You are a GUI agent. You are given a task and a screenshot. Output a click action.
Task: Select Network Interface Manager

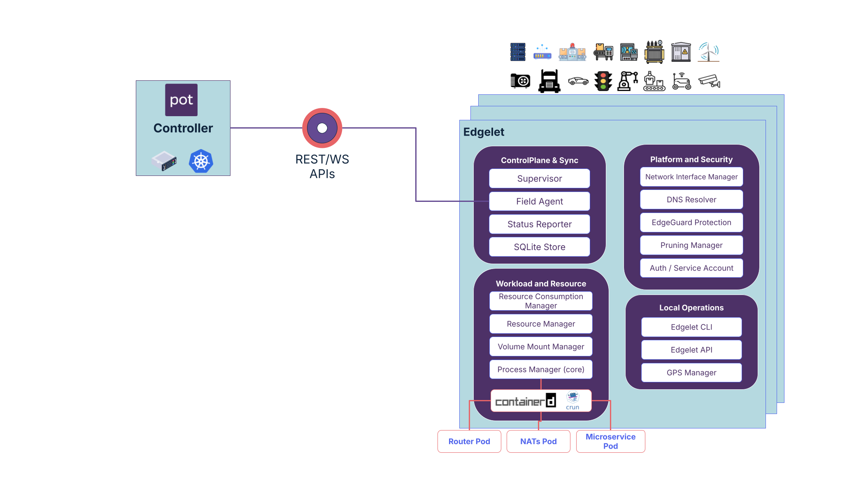point(691,177)
